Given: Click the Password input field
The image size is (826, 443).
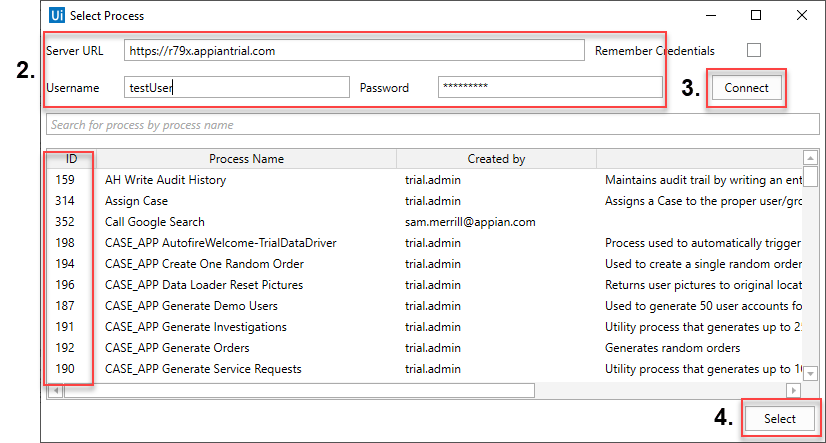Looking at the screenshot, I should tap(550, 87).
